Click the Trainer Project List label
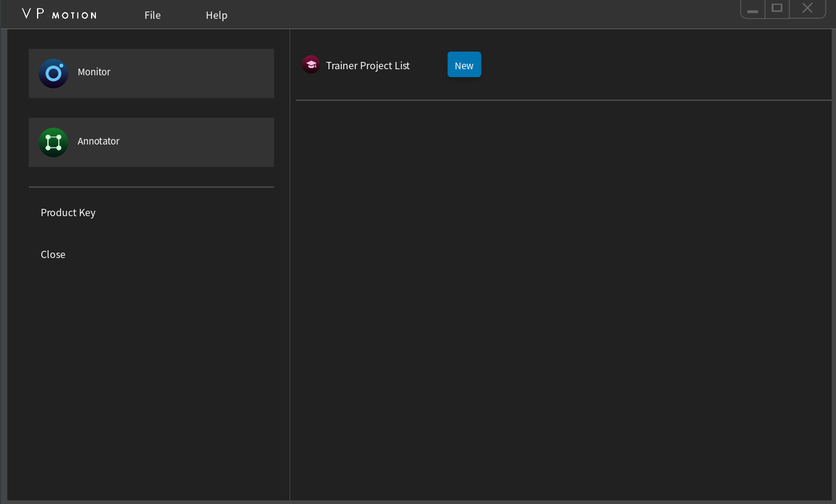Screen dimensions: 836x504 pyautogui.click(x=367, y=65)
